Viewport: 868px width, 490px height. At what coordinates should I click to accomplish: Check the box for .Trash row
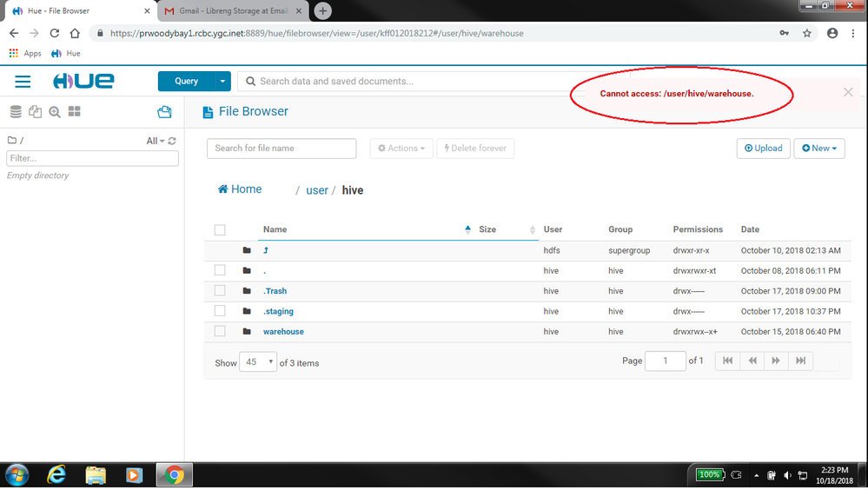coord(220,291)
